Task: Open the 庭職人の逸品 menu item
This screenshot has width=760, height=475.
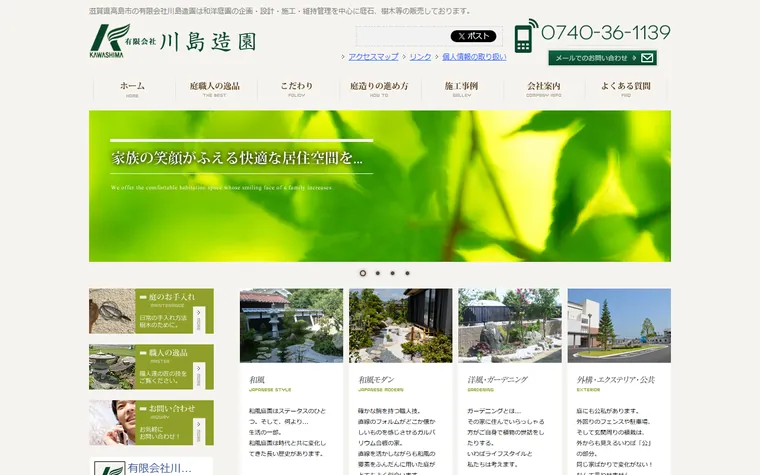Action: point(214,89)
